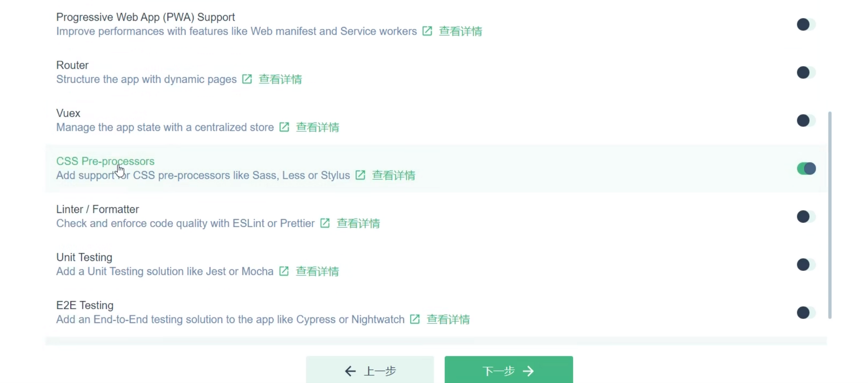The width and height of the screenshot is (868, 383).
Task: Open 查看详情 for E2E Testing
Action: 448,320
